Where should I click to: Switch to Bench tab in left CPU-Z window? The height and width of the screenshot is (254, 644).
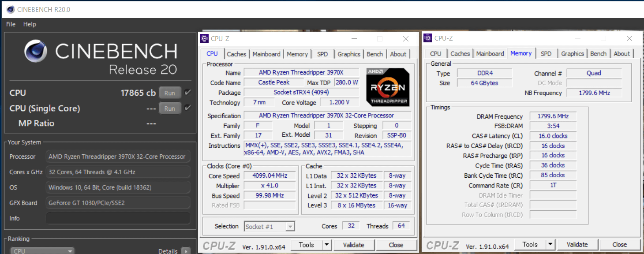tap(375, 54)
